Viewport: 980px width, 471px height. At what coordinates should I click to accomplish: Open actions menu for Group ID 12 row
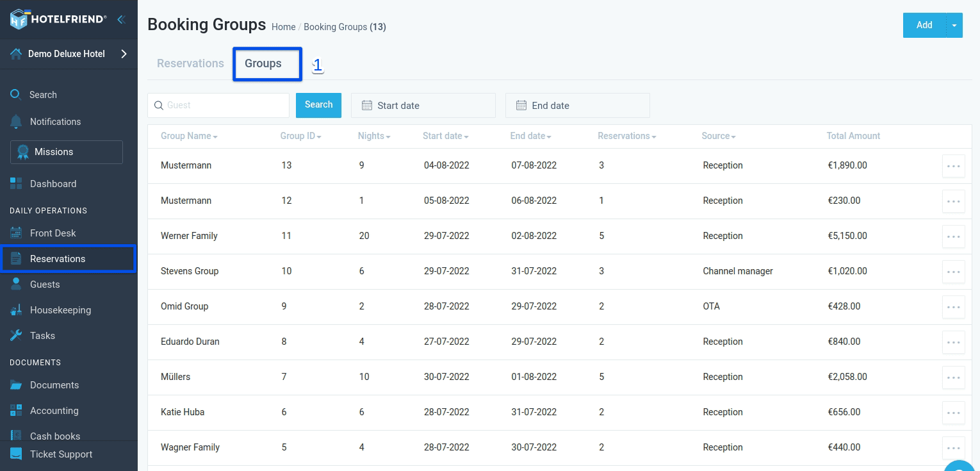pos(954,201)
